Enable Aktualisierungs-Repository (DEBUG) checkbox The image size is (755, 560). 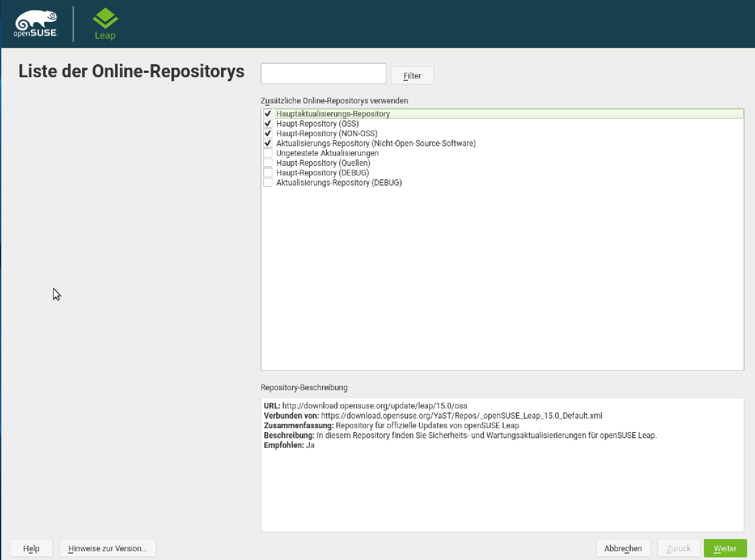coord(268,182)
